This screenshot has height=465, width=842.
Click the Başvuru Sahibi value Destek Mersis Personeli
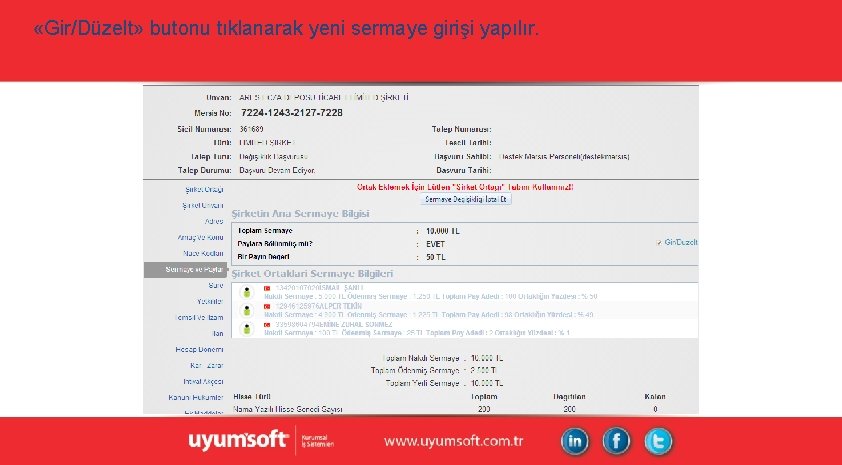(564, 157)
